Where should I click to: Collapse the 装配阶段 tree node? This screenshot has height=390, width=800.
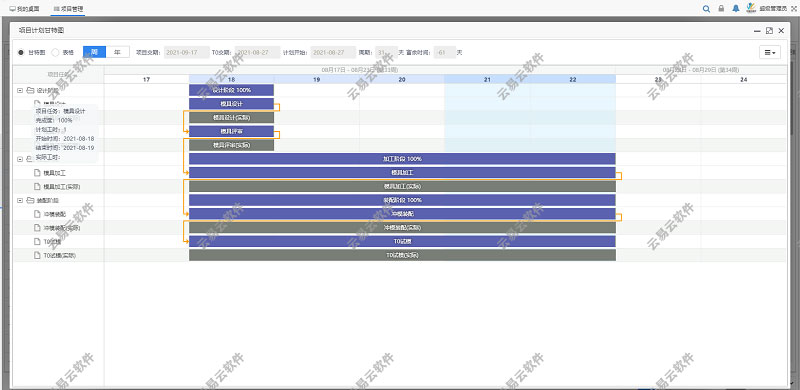[20, 201]
